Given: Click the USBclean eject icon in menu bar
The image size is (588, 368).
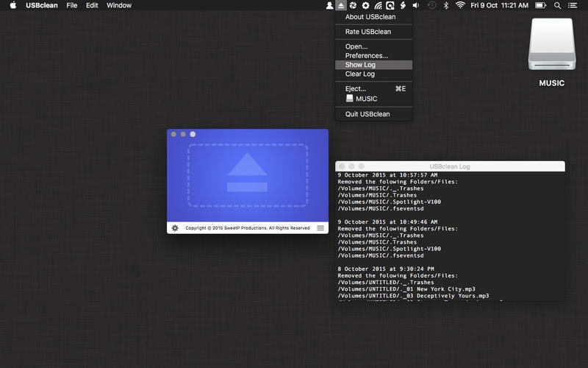Looking at the screenshot, I should (x=341, y=5).
